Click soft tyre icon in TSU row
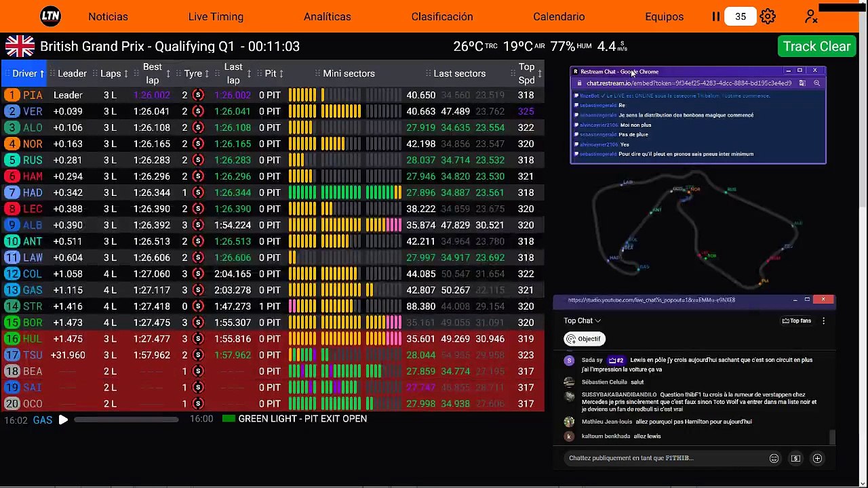 [198, 355]
